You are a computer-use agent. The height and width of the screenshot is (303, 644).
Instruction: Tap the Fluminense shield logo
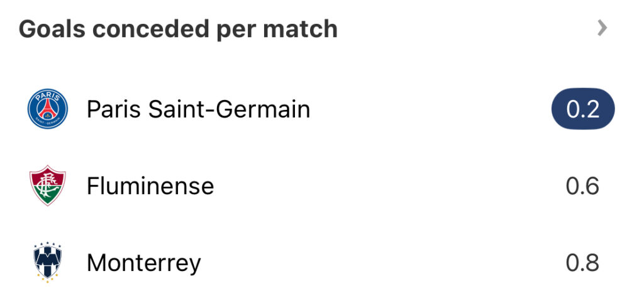coord(48,185)
